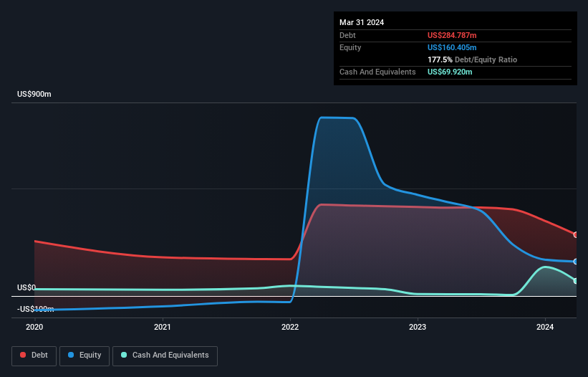The image size is (588, 377).
Task: Click the 2023 x-axis label
Action: pyautogui.click(x=418, y=327)
